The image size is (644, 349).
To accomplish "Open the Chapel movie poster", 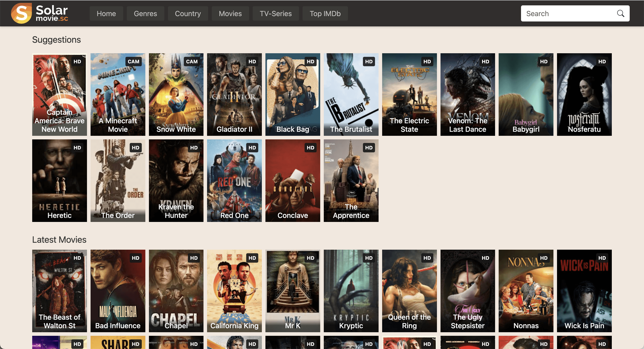I will pos(176,291).
